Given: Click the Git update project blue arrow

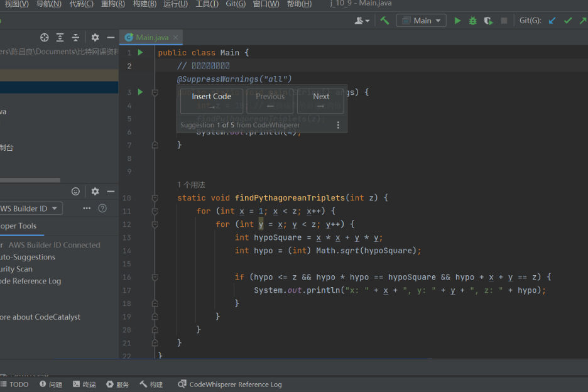Looking at the screenshot, I should (553, 21).
